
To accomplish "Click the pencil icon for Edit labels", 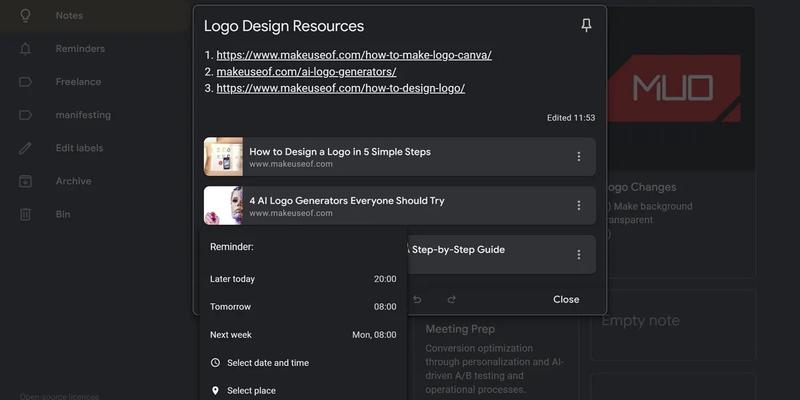I will (26, 148).
